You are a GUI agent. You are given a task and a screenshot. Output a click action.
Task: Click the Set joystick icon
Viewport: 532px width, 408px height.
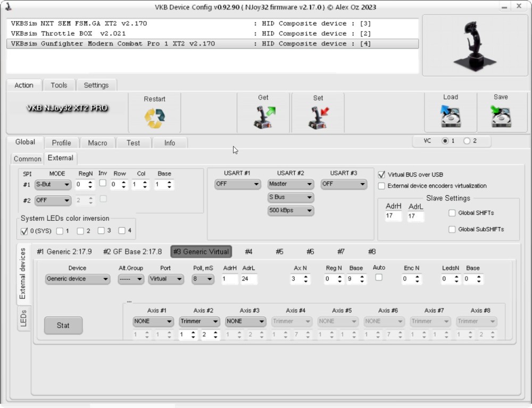tap(319, 118)
